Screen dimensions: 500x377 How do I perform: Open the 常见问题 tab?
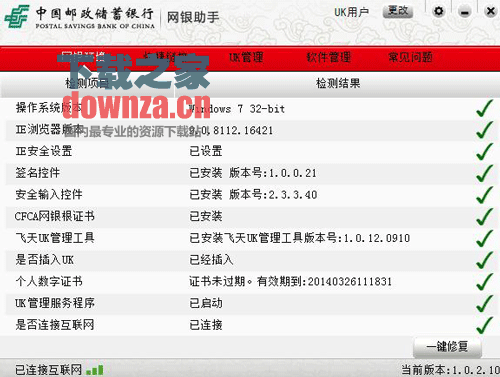click(411, 57)
